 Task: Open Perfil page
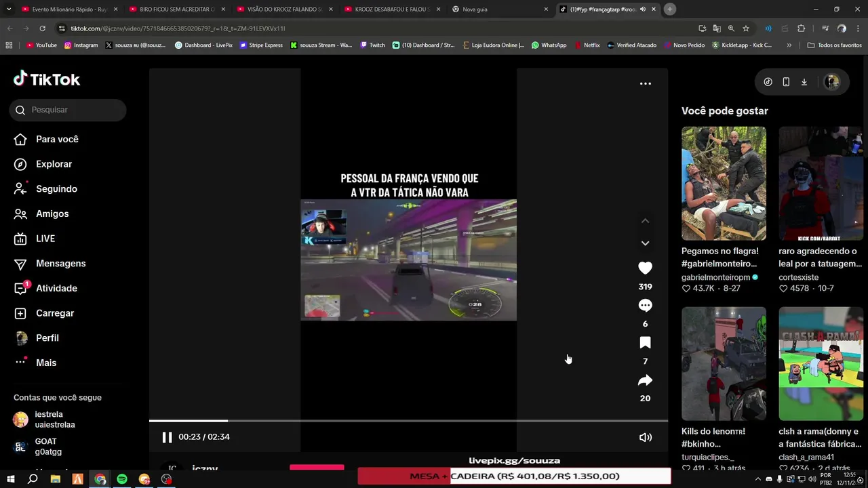(x=37, y=338)
